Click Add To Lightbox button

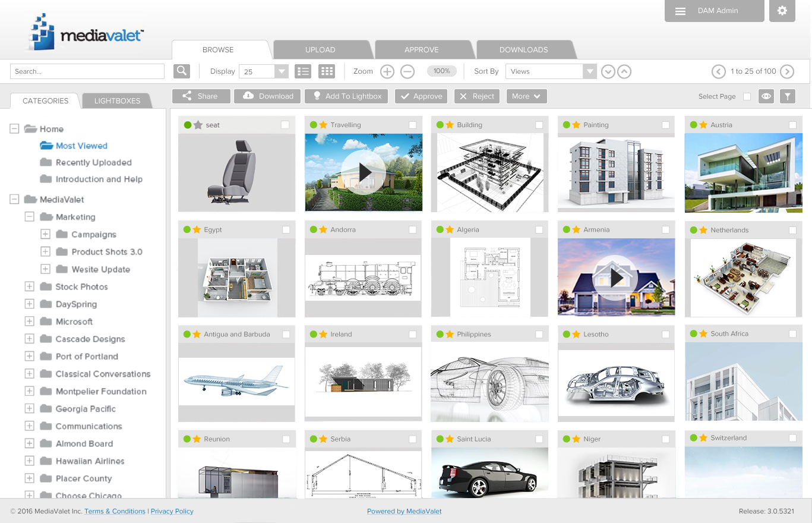click(346, 96)
